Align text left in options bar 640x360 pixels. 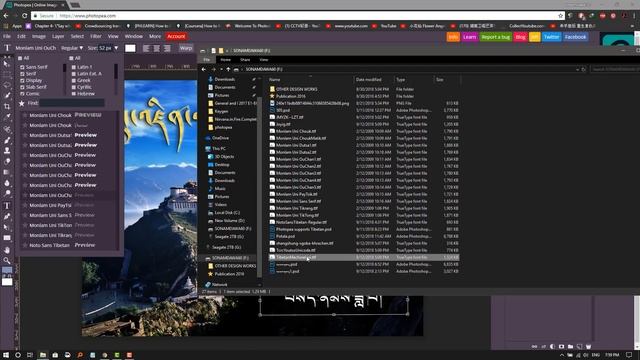146,48
